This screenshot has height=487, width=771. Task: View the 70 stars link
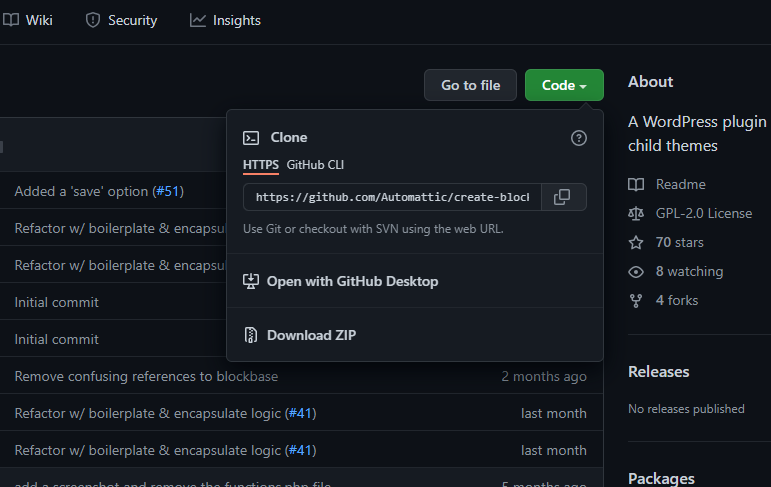click(x=680, y=243)
